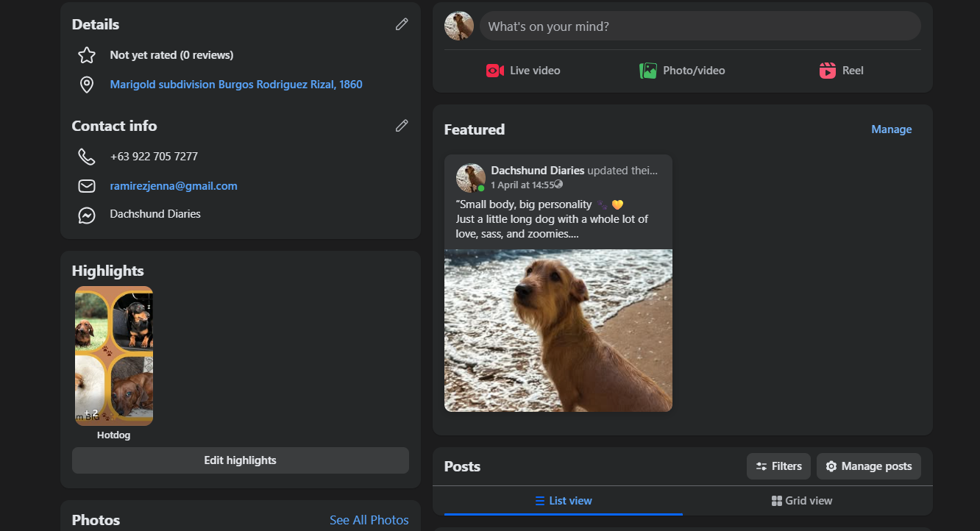Click the Messenger icon beside Dachshund Diaries
The width and height of the screenshot is (980, 531).
(x=87, y=215)
